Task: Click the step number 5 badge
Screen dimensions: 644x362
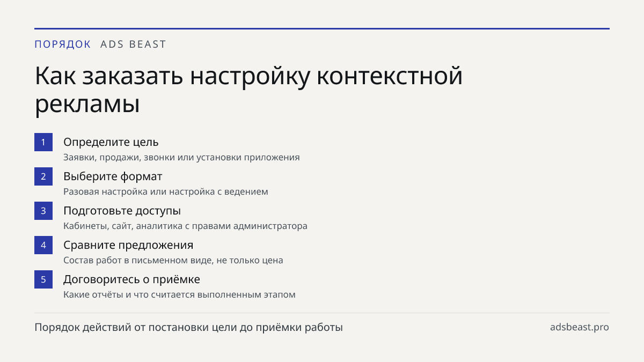Action: click(x=43, y=279)
